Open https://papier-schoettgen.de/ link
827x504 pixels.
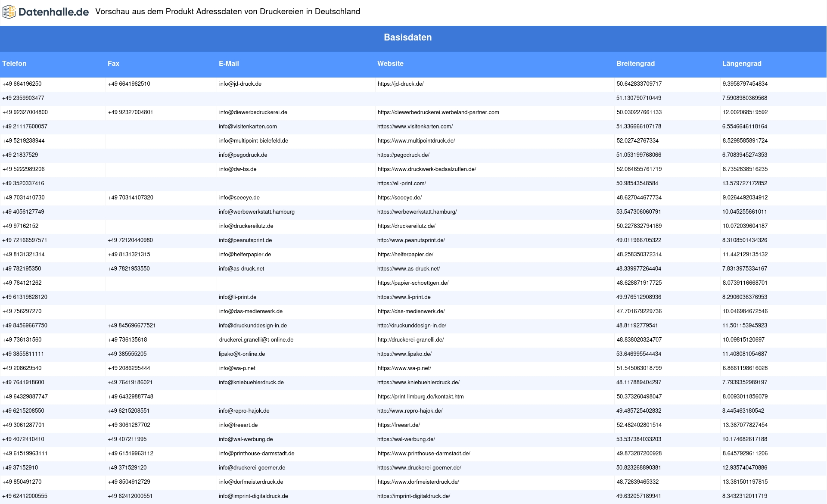pos(413,283)
